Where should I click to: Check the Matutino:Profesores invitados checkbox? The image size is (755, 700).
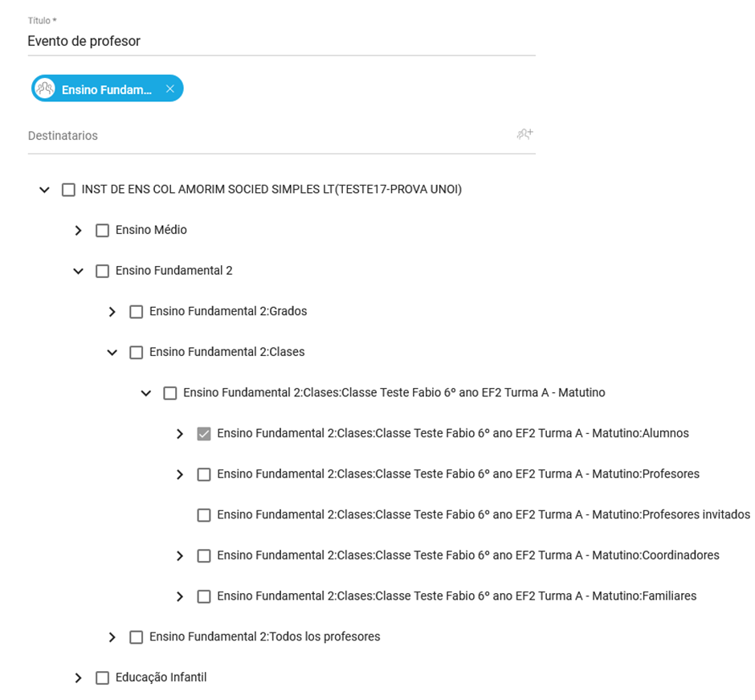[x=204, y=515]
